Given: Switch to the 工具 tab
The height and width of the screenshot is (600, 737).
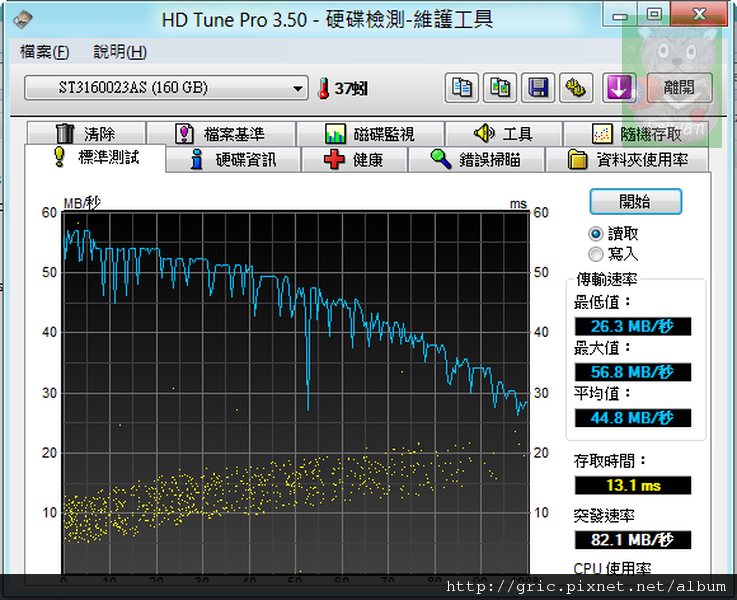Looking at the screenshot, I should point(503,134).
